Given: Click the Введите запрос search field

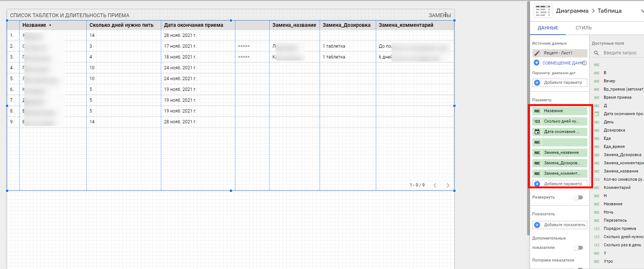Looking at the screenshot, I should [620, 53].
